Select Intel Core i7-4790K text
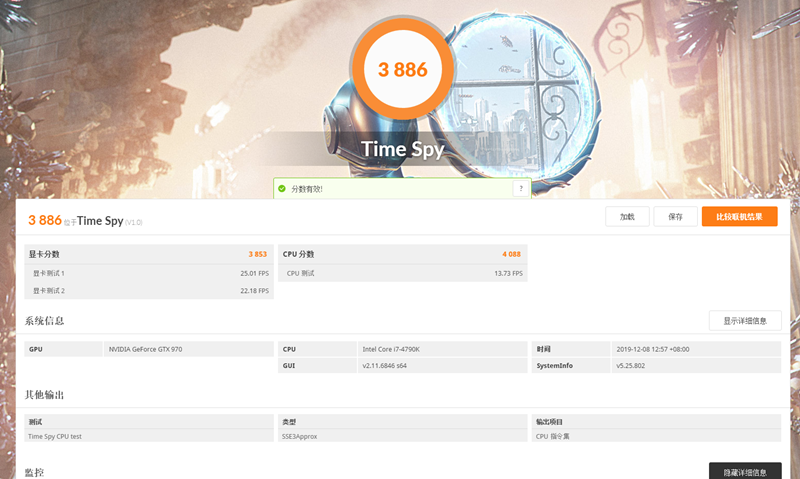 pos(391,349)
